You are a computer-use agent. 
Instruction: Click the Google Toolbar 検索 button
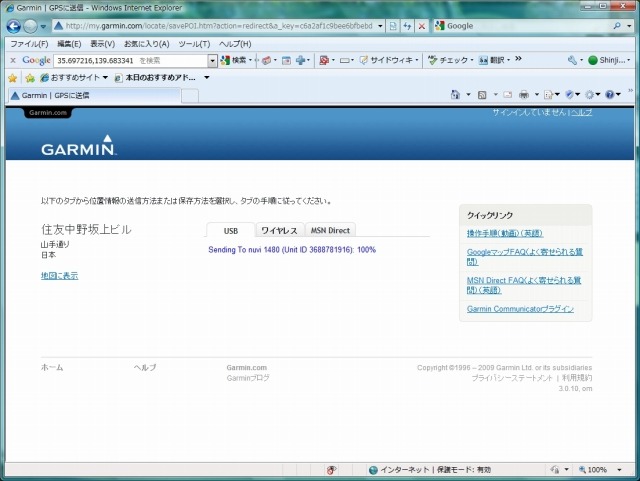pos(235,60)
